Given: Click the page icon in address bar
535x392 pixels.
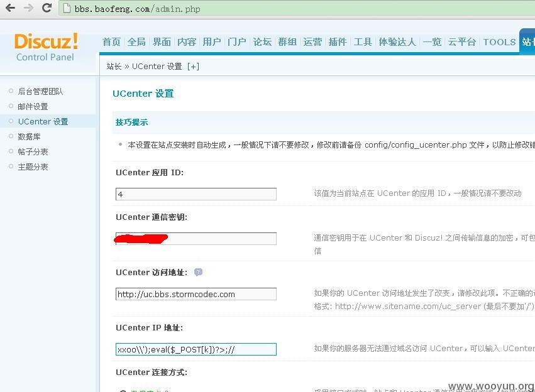Looking at the screenshot, I should click(67, 8).
